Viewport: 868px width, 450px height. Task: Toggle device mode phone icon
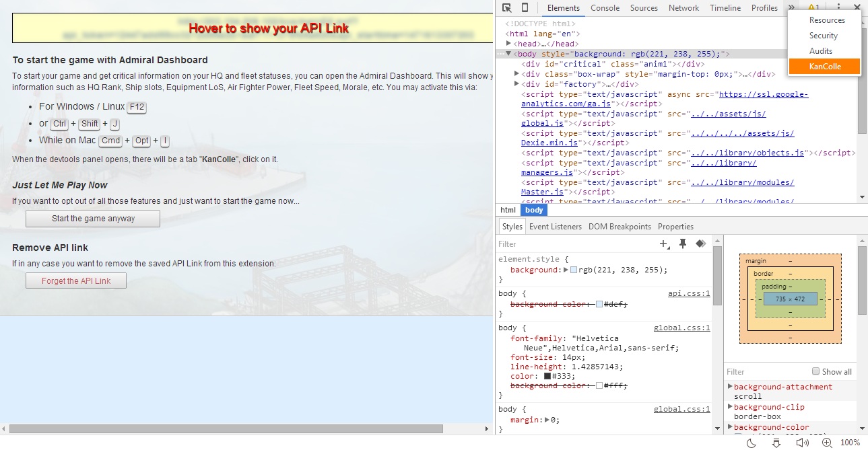click(525, 8)
